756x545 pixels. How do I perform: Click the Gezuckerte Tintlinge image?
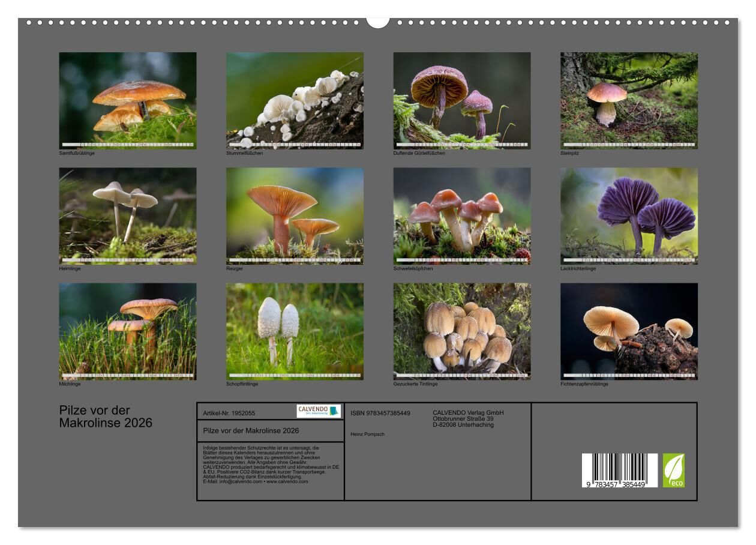462,331
